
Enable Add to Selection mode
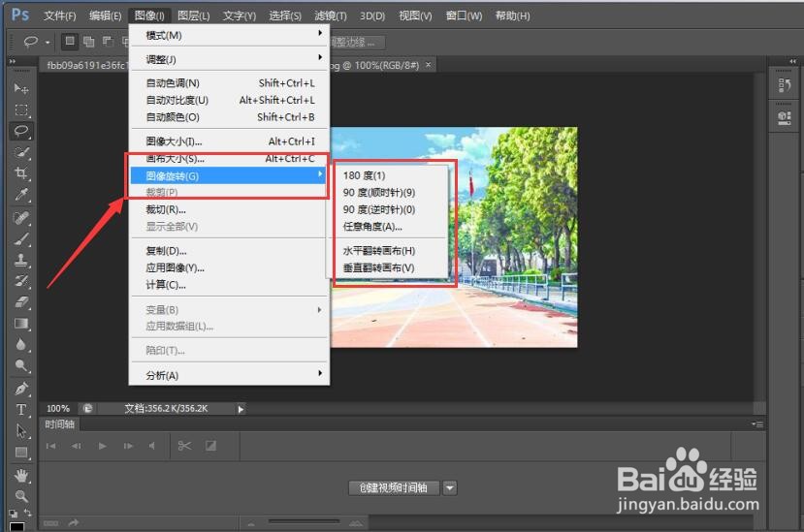pos(88,42)
